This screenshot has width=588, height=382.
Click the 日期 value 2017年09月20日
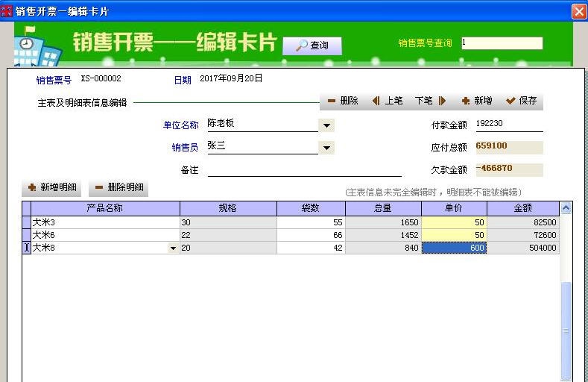pos(231,78)
